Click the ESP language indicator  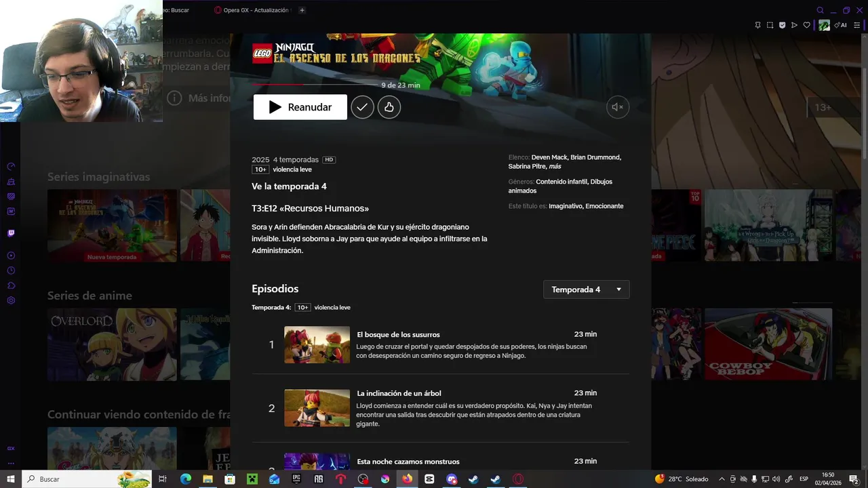[x=804, y=479]
